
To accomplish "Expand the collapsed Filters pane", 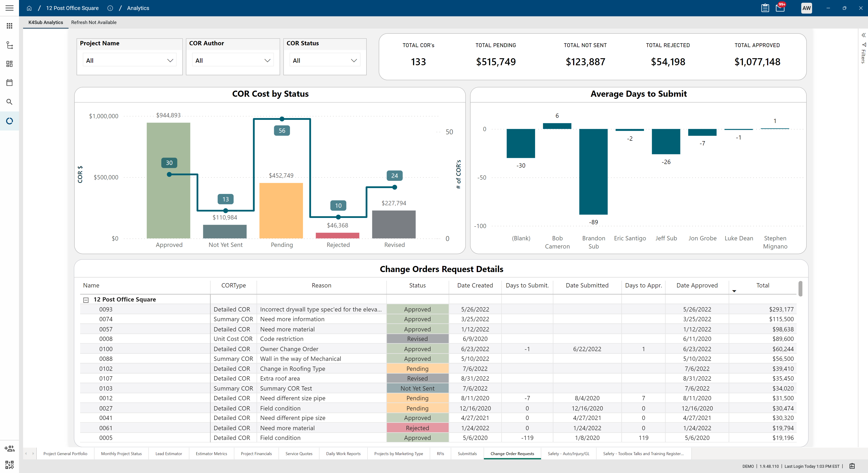I will coord(863,35).
